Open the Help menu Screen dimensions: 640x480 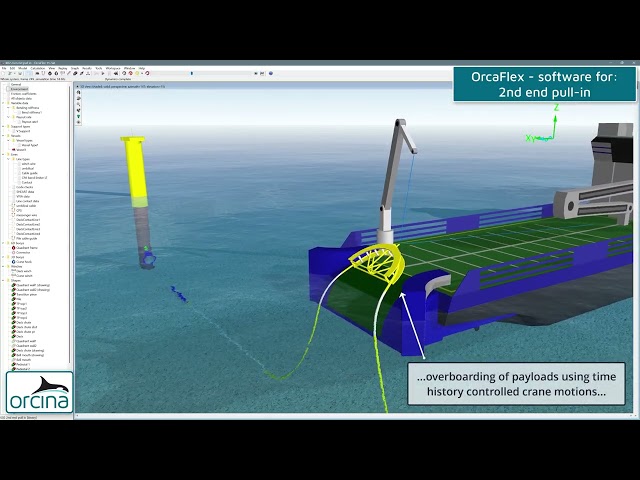click(142, 68)
